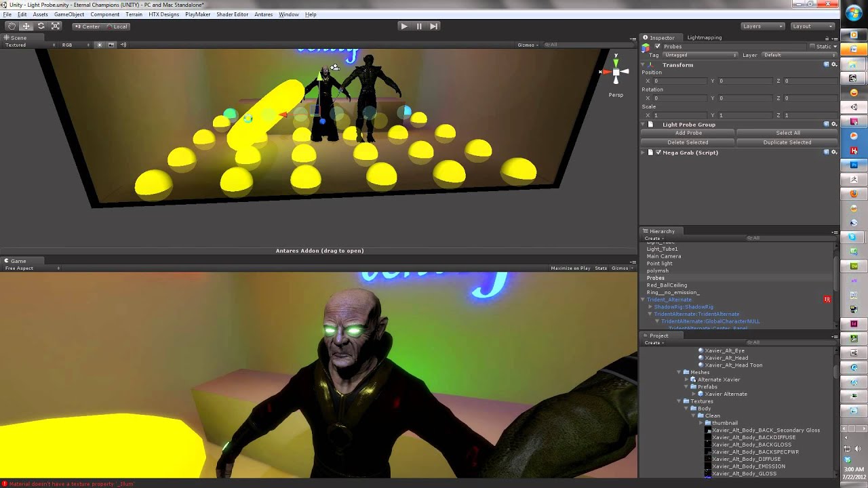Select the Move tool in toolbar
Screen dimensions: 868x488
[x=26, y=26]
